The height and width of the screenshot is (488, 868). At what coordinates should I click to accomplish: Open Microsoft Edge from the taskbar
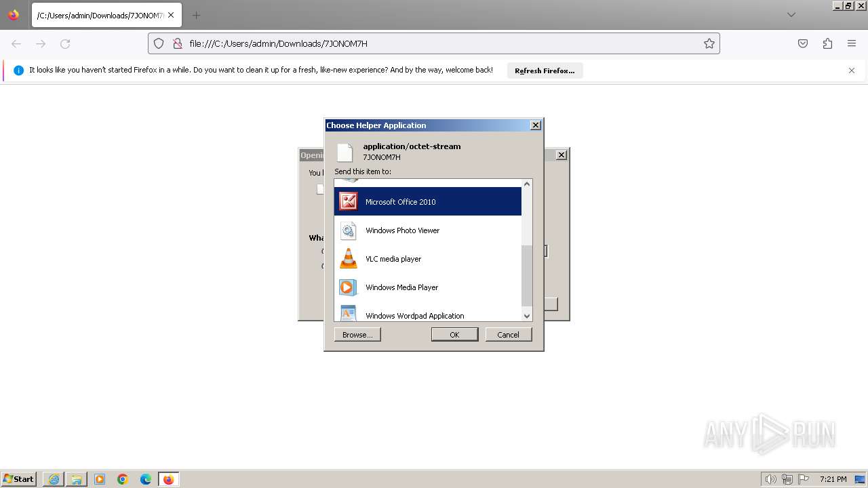tap(146, 479)
